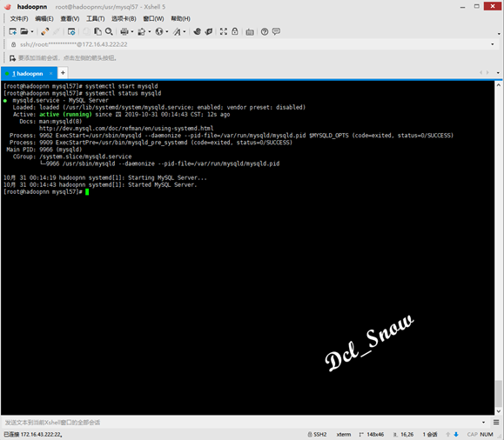Click the terminal vertical scrollbar

point(498,248)
